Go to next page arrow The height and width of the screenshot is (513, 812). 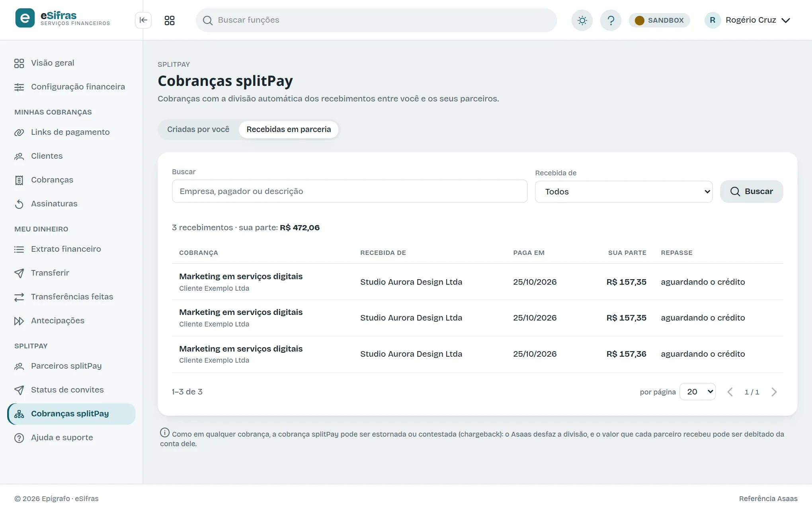[x=774, y=392]
